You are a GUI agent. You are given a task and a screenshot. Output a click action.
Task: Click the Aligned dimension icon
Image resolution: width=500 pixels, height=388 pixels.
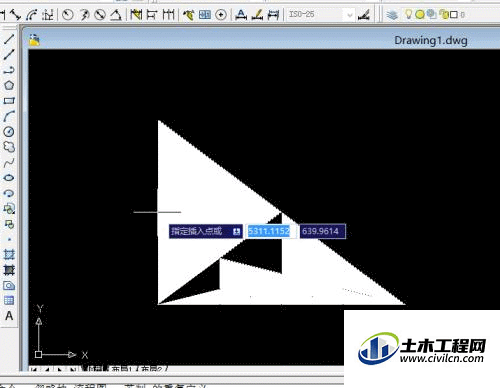tap(15, 14)
